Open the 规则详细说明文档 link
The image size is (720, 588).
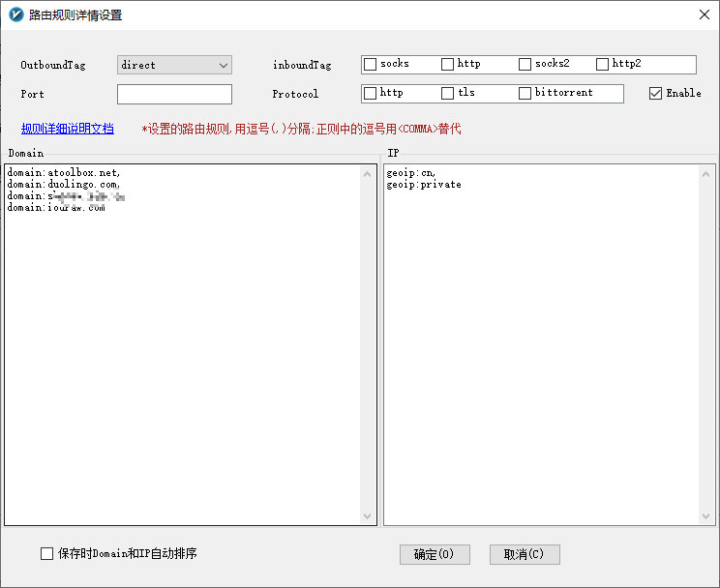tap(68, 129)
